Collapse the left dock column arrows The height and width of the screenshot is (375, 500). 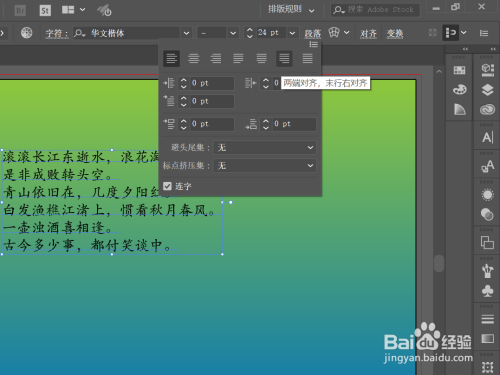pyautogui.click(x=465, y=49)
